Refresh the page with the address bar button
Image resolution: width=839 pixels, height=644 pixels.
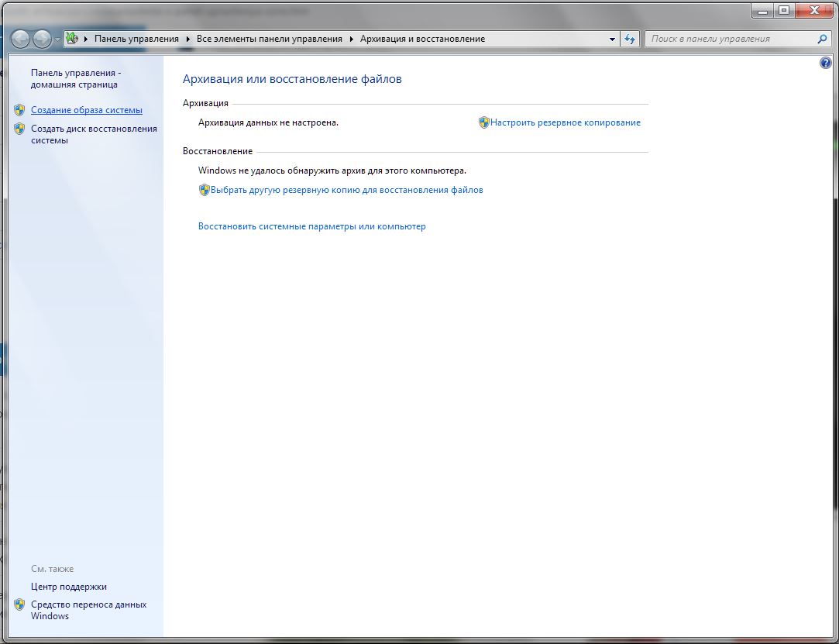(630, 39)
